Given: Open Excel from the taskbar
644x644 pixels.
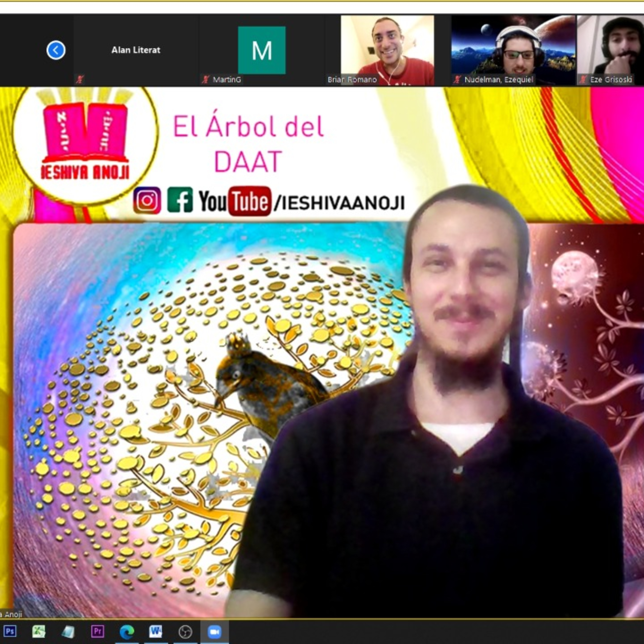Looking at the screenshot, I should [39, 631].
